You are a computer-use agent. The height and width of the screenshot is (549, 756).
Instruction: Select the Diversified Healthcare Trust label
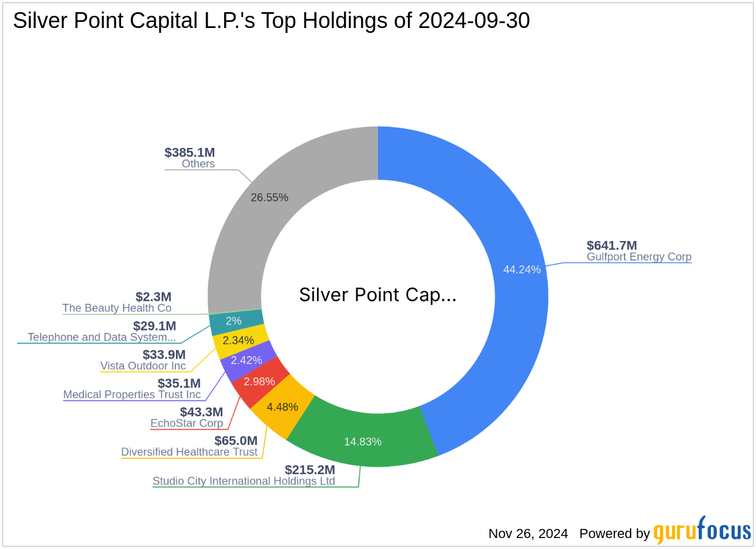pos(189,452)
